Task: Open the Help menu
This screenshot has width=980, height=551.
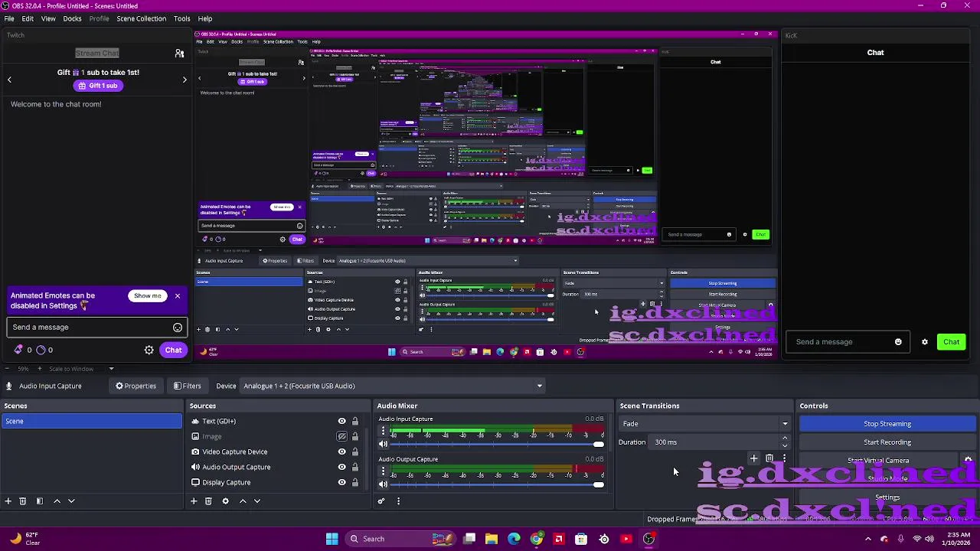Action: click(x=205, y=18)
